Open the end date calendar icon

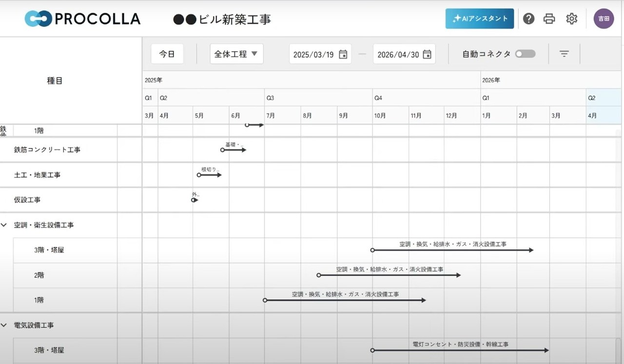click(427, 54)
